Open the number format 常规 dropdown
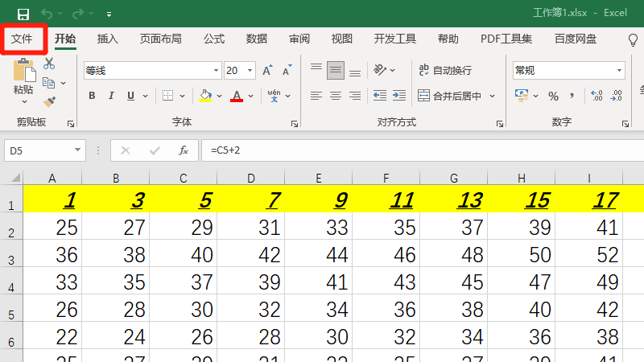The image size is (644, 362). (619, 71)
